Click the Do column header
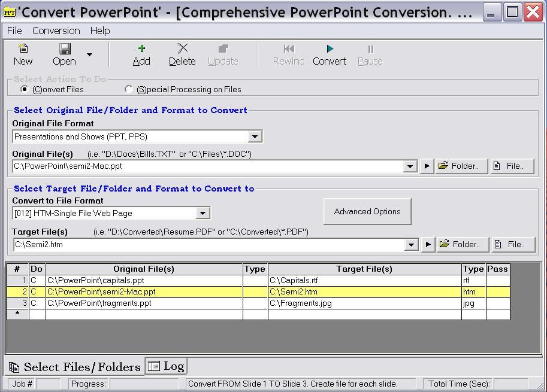The image size is (547, 392). click(37, 269)
